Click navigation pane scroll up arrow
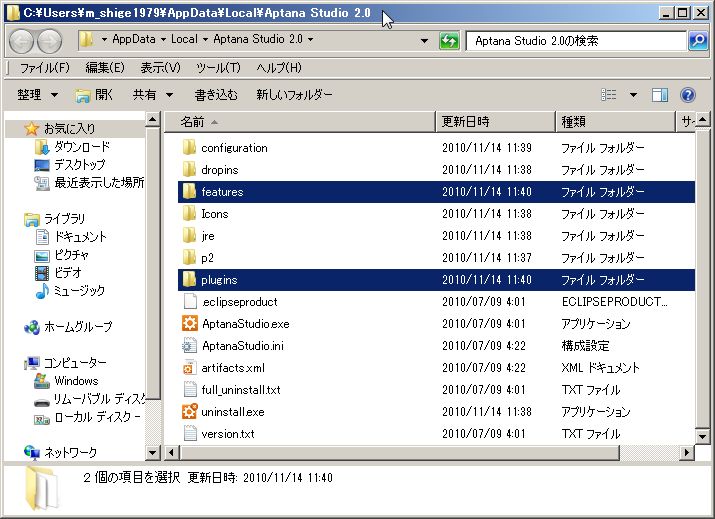Viewport: 715px width, 519px height. pyautogui.click(x=153, y=119)
